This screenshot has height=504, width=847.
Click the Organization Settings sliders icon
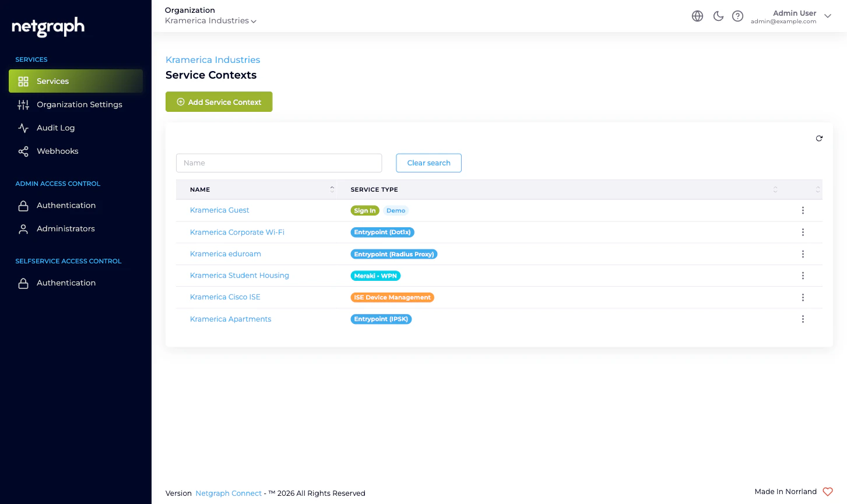point(23,104)
